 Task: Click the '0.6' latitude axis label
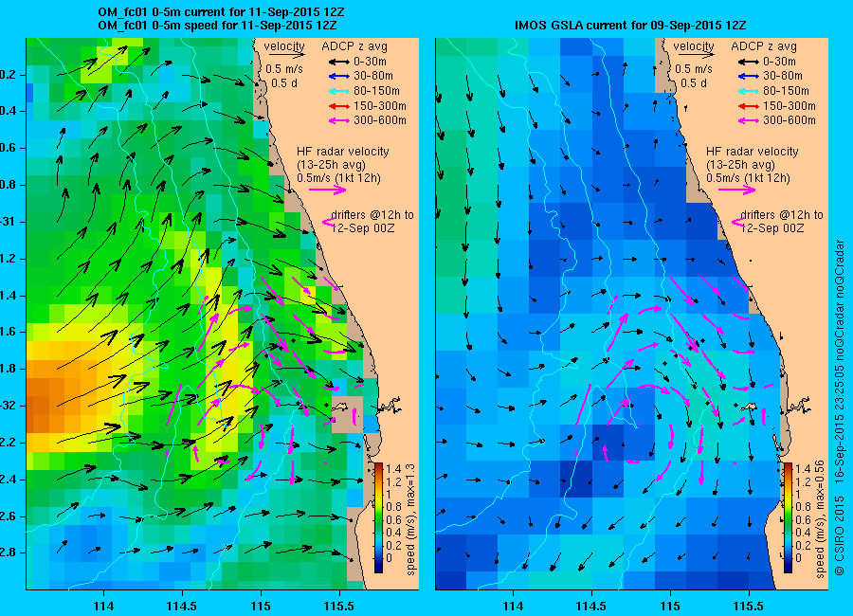point(9,148)
